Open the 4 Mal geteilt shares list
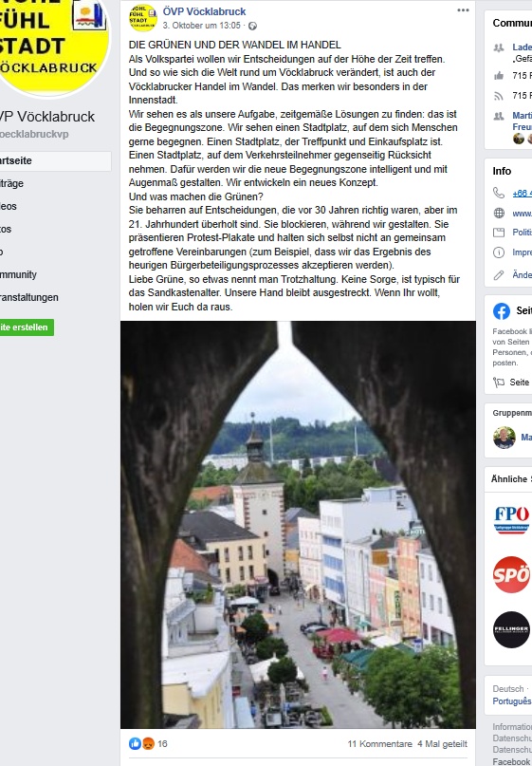This screenshot has height=766, width=532. click(442, 744)
